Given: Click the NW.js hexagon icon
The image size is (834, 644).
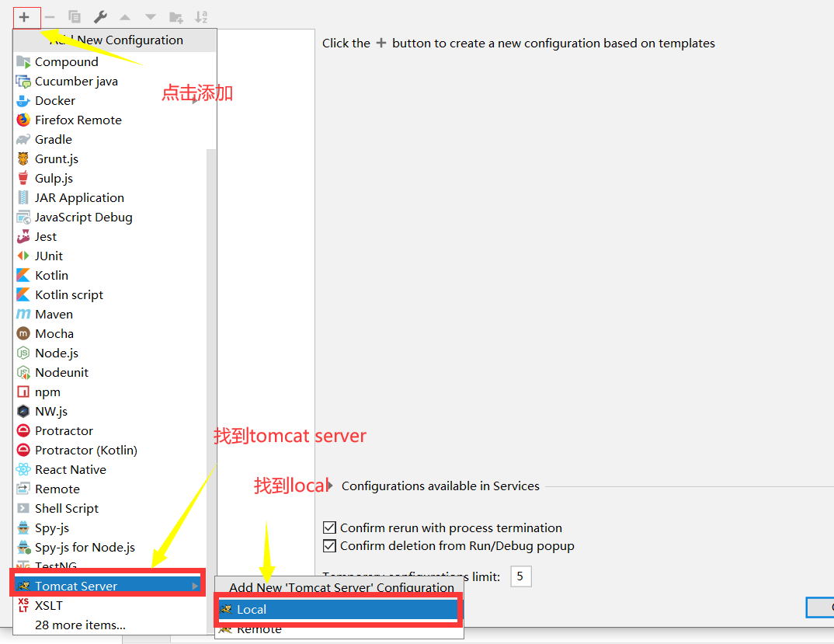Looking at the screenshot, I should coord(23,412).
